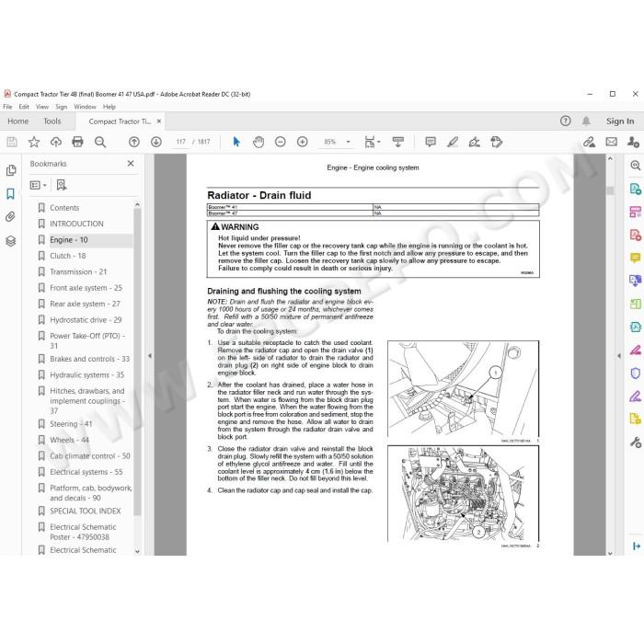
Task: Open the SPECIAL TOOL INDEX bookmark
Action: click(x=86, y=511)
